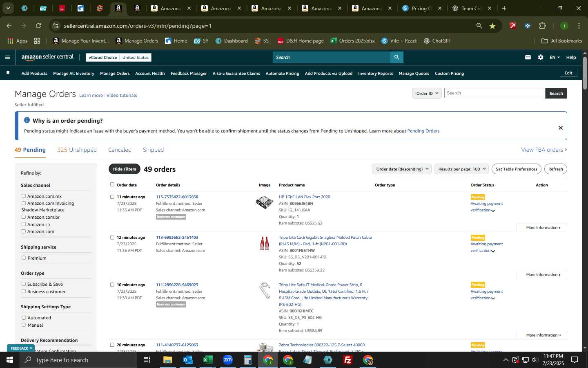Check the Amazon.com Invoicing Shadow Marketplace box
The height and width of the screenshot is (368, 588).
(24, 203)
